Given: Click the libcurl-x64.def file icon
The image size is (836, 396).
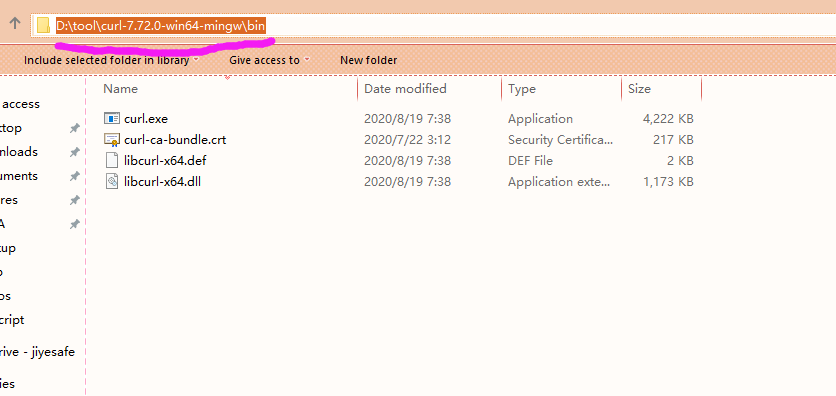Looking at the screenshot, I should [x=112, y=160].
